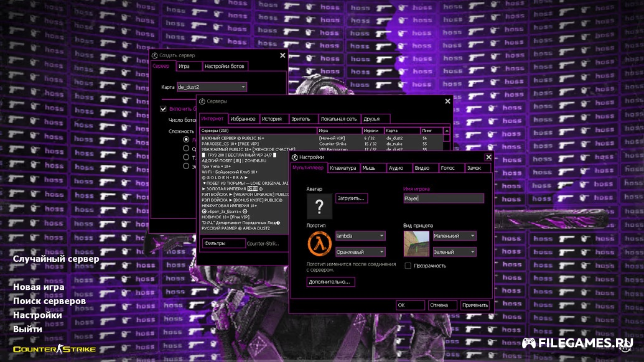Screen dimensions: 644x362
Task: Open the Маленький crosshair size dropdown
Action: pyautogui.click(x=454, y=236)
